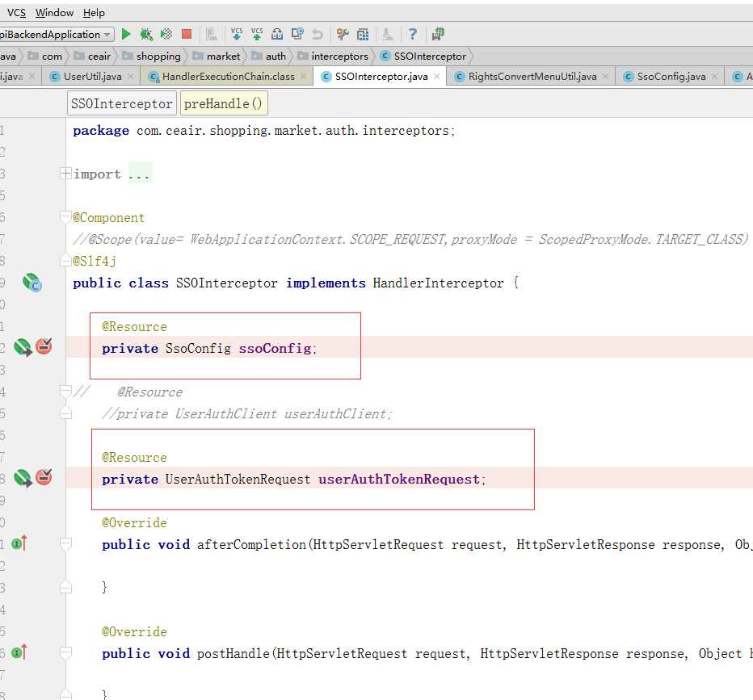This screenshot has height=700, width=753.
Task: Open the VCS menu
Action: tap(16, 13)
